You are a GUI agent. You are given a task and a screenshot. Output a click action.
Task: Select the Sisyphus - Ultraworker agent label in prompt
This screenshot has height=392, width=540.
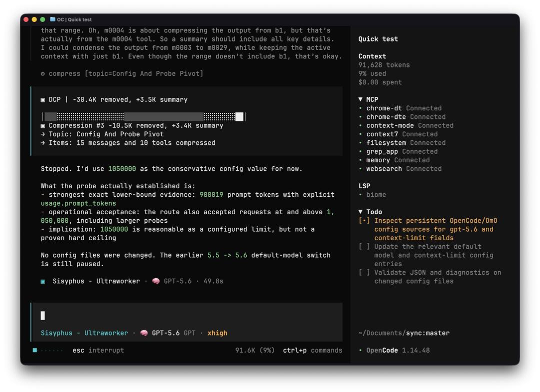click(x=84, y=333)
